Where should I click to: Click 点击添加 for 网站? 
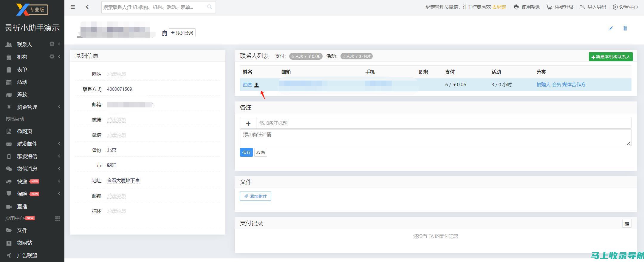[x=116, y=74]
